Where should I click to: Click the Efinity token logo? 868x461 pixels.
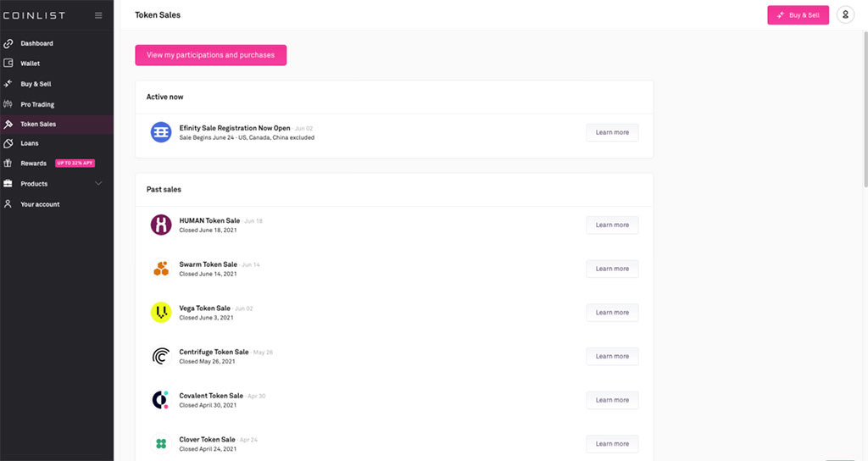pyautogui.click(x=161, y=132)
